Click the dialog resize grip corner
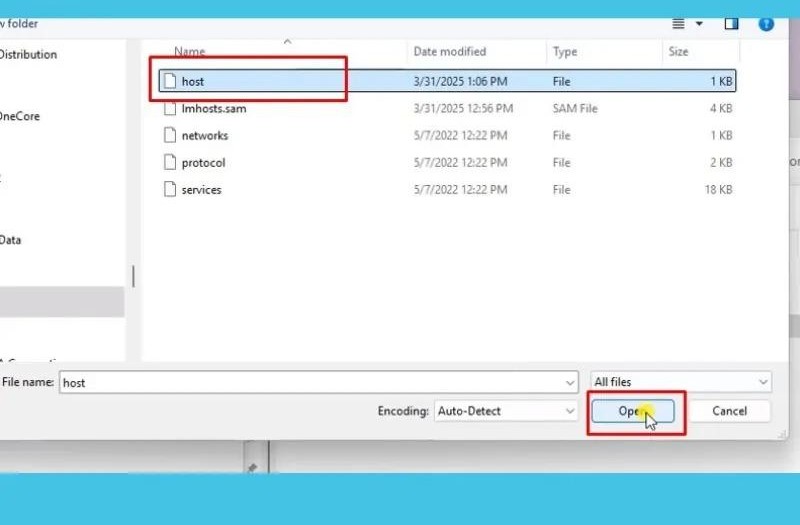Image resolution: width=800 pixels, height=525 pixels. [x=782, y=434]
